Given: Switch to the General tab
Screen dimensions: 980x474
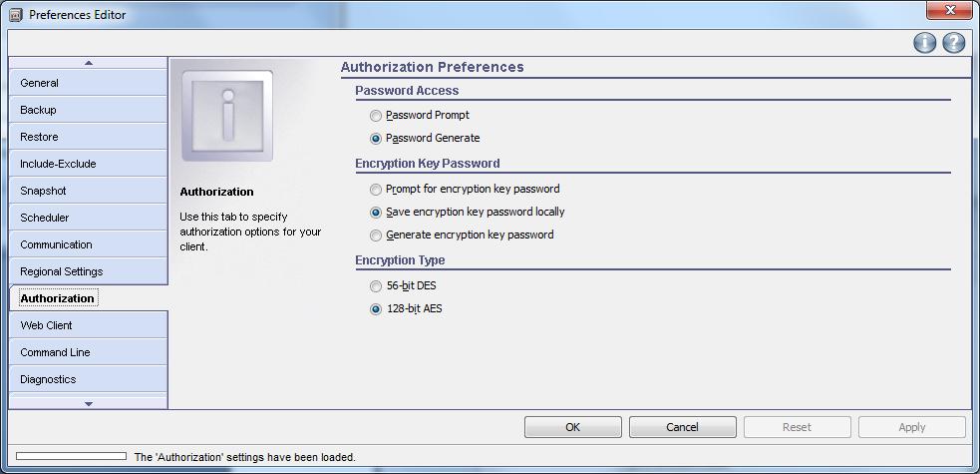Looking at the screenshot, I should [x=88, y=83].
